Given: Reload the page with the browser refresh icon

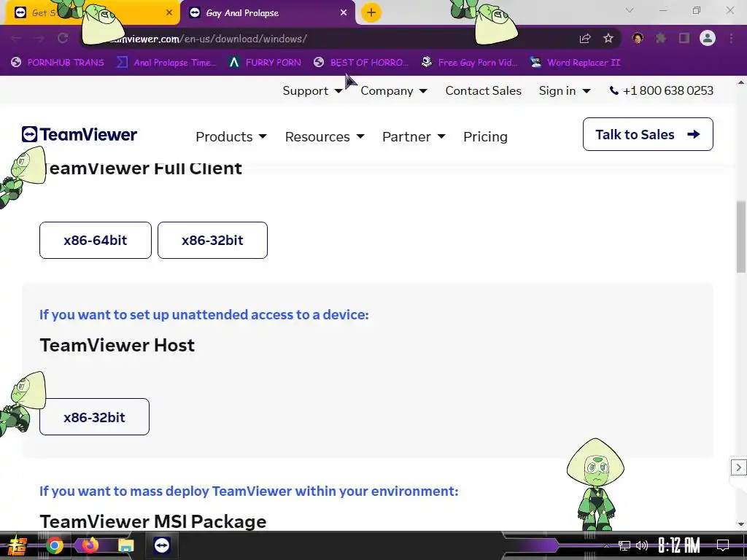Looking at the screenshot, I should point(63,38).
